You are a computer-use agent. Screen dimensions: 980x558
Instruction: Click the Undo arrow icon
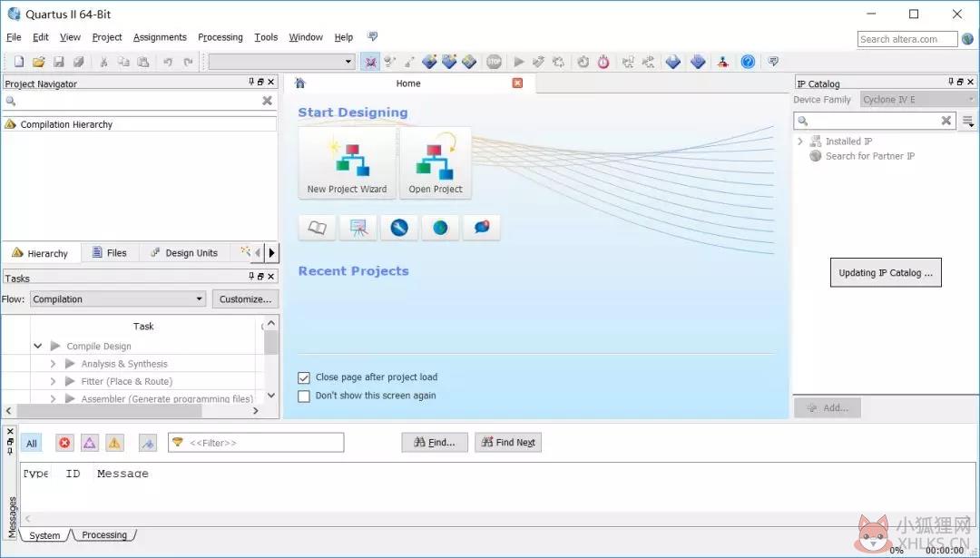pyautogui.click(x=168, y=62)
